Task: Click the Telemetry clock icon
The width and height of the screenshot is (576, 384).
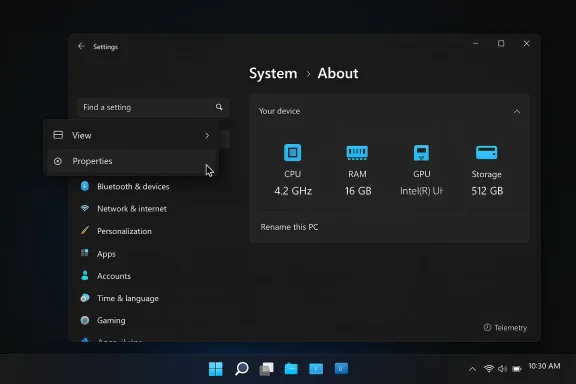Action: pos(487,327)
